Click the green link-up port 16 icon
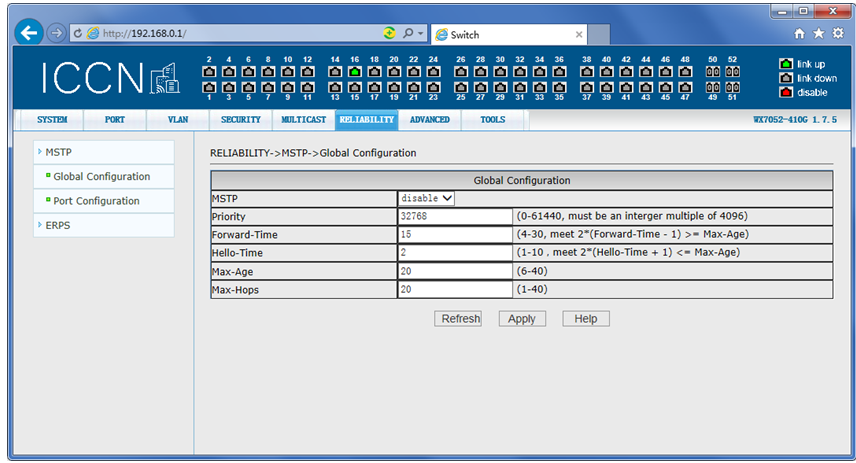 pos(354,72)
